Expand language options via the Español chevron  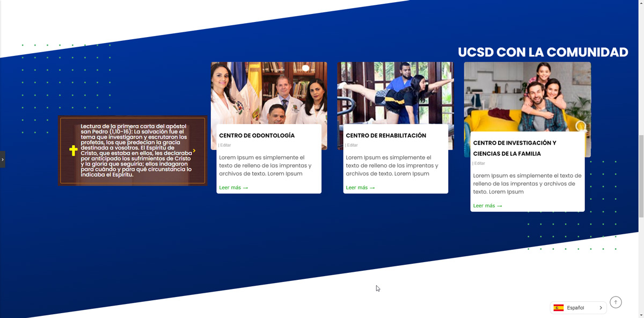(x=601, y=308)
